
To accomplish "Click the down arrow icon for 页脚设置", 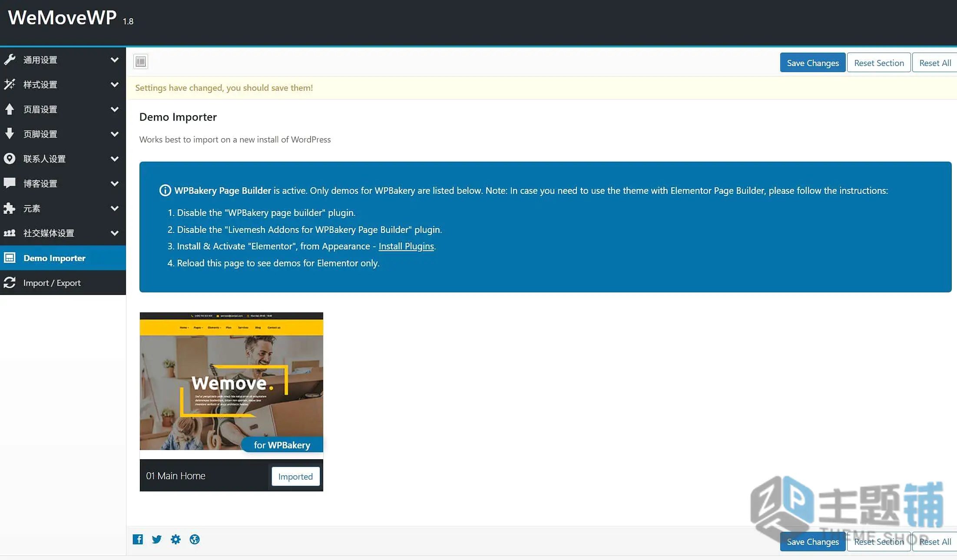I will pyautogui.click(x=10, y=134).
